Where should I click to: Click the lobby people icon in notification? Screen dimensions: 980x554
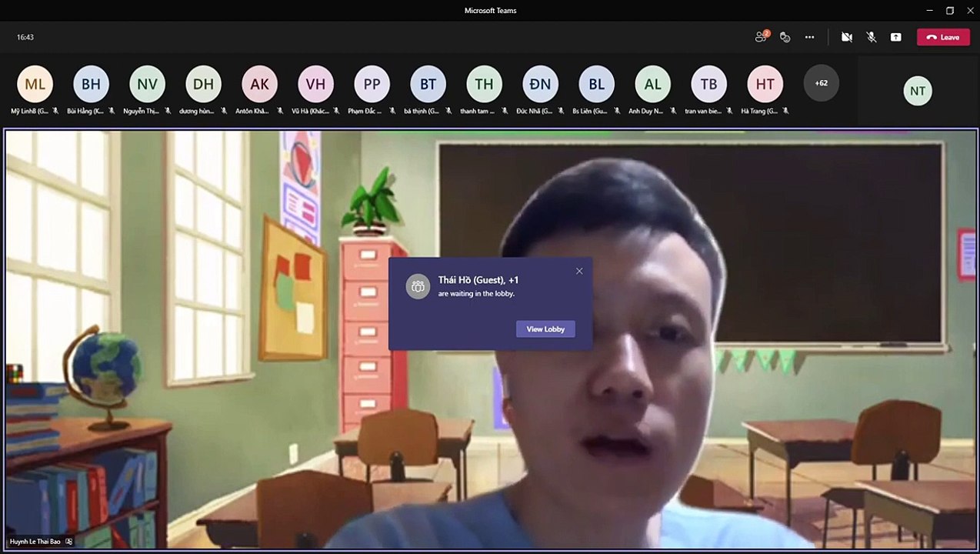pos(418,286)
